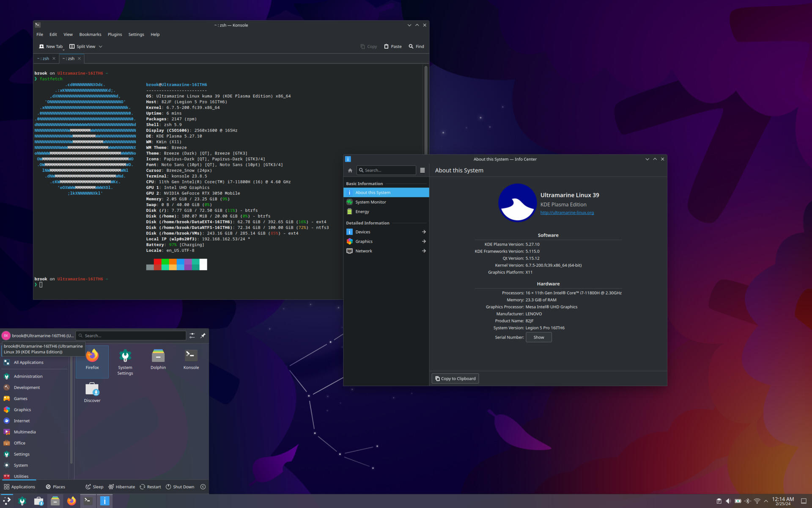Click the launcher search field
This screenshot has height=508, width=812.
tap(131, 336)
